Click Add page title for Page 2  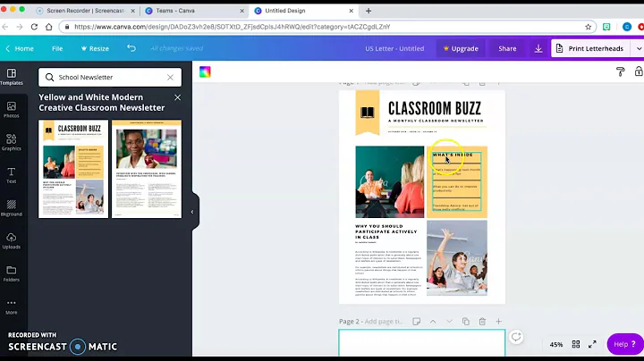[x=385, y=321]
